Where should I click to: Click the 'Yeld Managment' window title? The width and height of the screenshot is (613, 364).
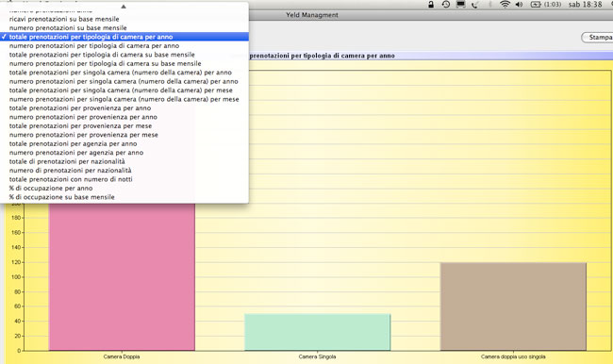[312, 15]
